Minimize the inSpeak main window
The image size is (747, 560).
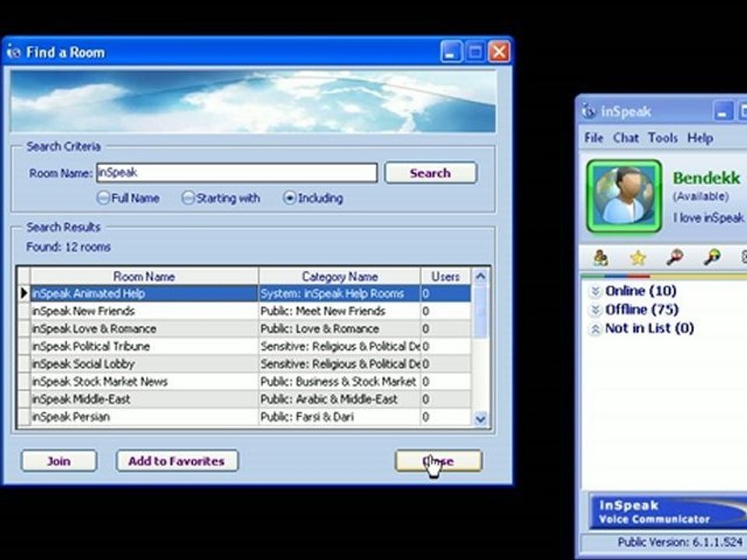pos(723,112)
